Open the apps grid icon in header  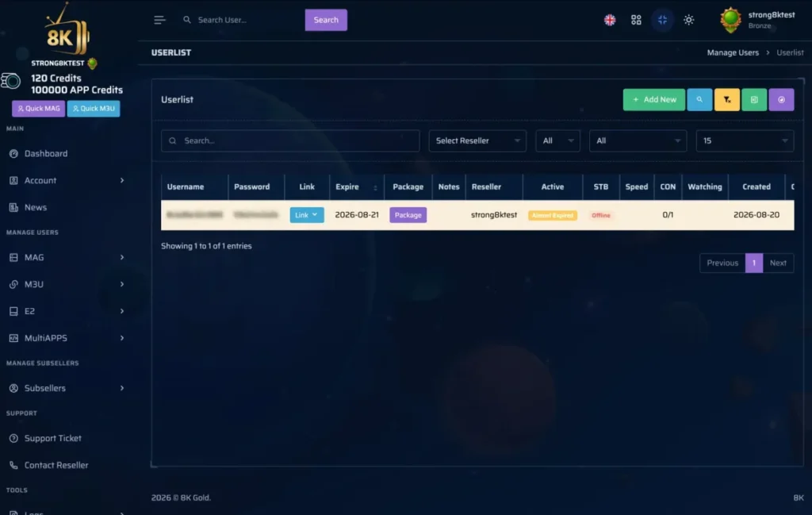636,20
